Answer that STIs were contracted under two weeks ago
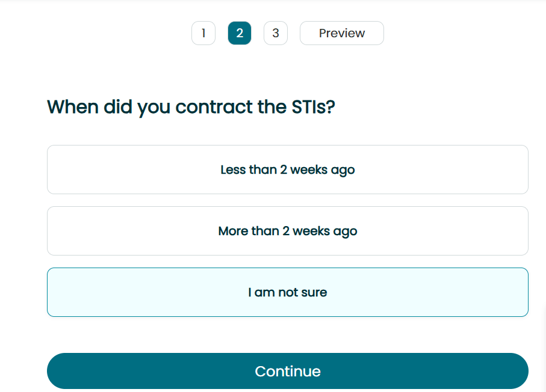 click(288, 170)
